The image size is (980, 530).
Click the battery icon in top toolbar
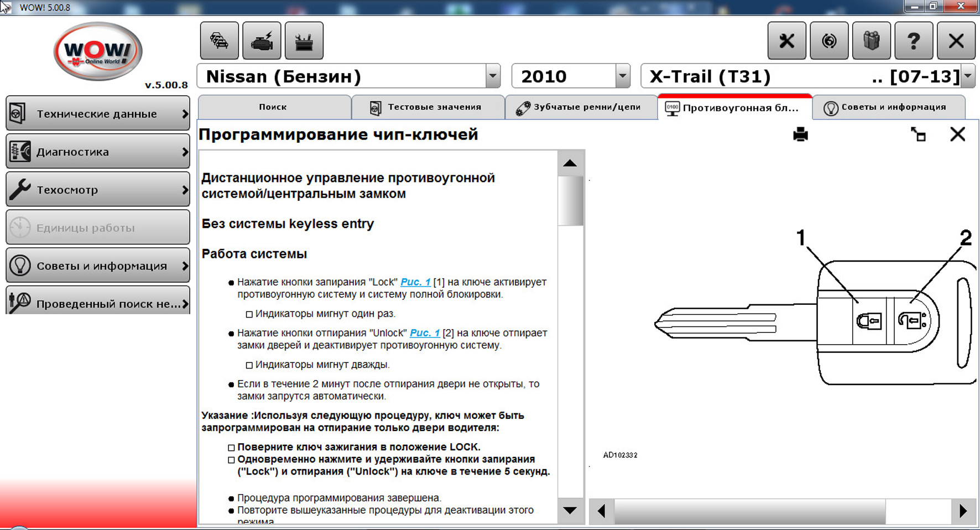point(304,41)
